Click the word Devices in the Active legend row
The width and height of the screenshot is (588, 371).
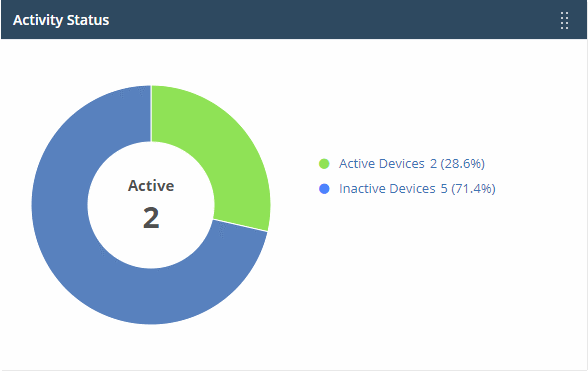pos(402,164)
